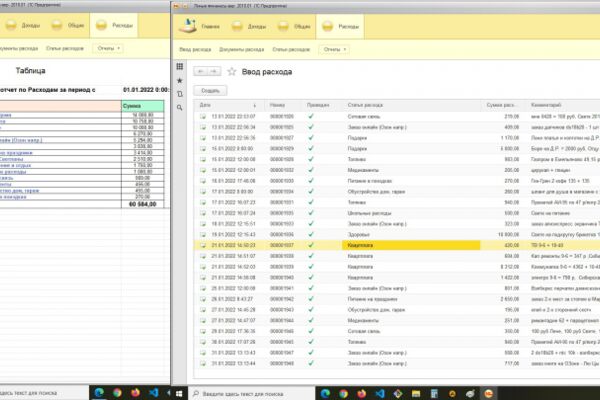Go back with the left arrow button

coord(201,72)
